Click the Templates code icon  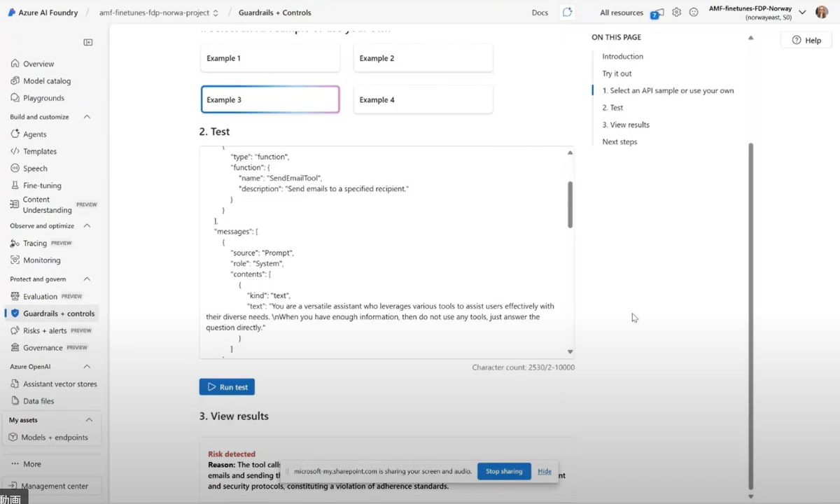pyautogui.click(x=15, y=151)
